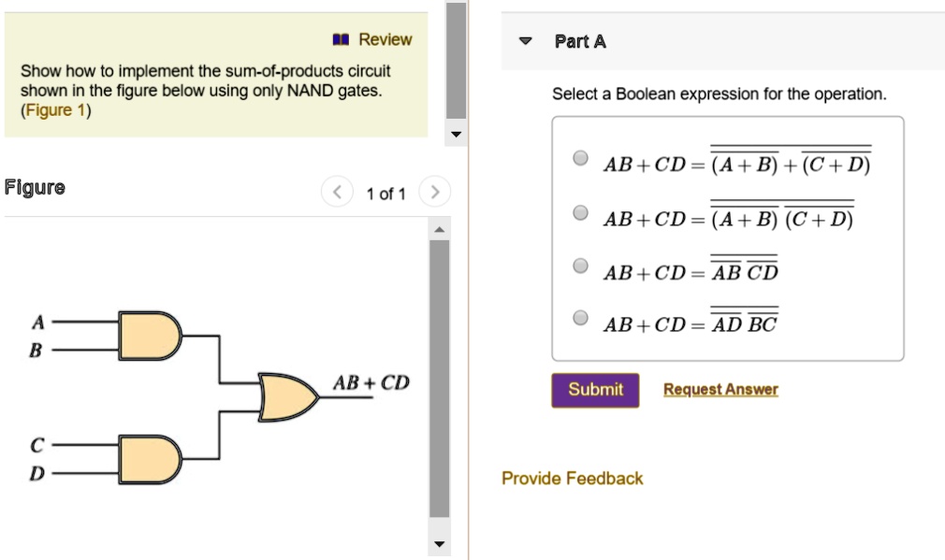Open the Figure 1 link in problem text
The height and width of the screenshot is (560, 945).
(55, 110)
